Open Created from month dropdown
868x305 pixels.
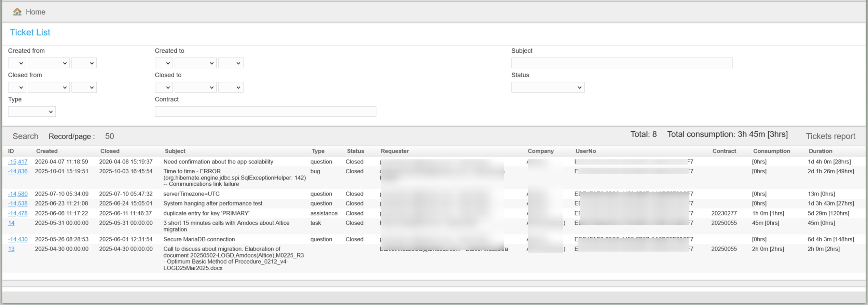tap(49, 63)
